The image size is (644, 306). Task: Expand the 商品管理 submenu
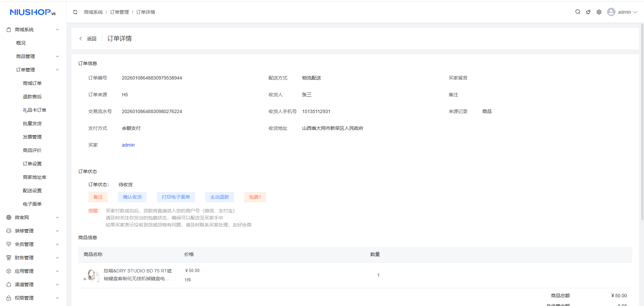[57, 56]
